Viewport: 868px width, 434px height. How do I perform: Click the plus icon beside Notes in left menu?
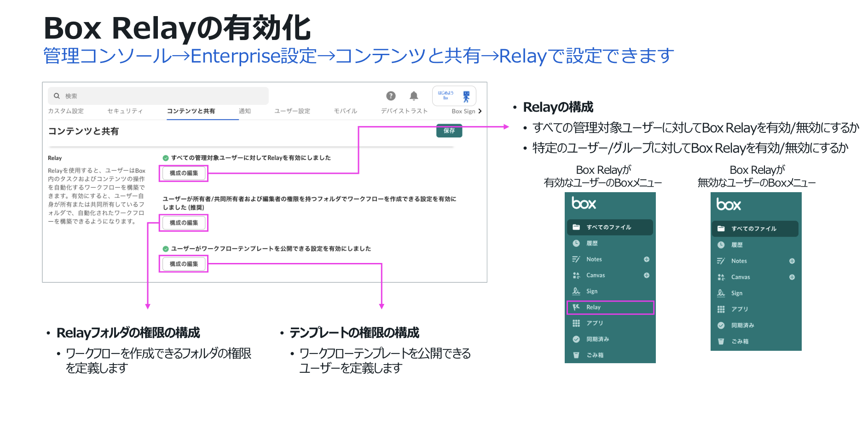coord(646,259)
